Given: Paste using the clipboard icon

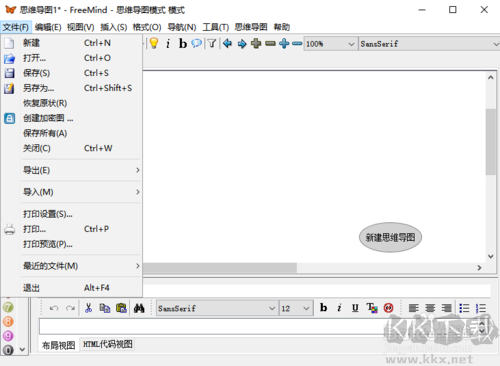Looking at the screenshot, I should point(121,308).
